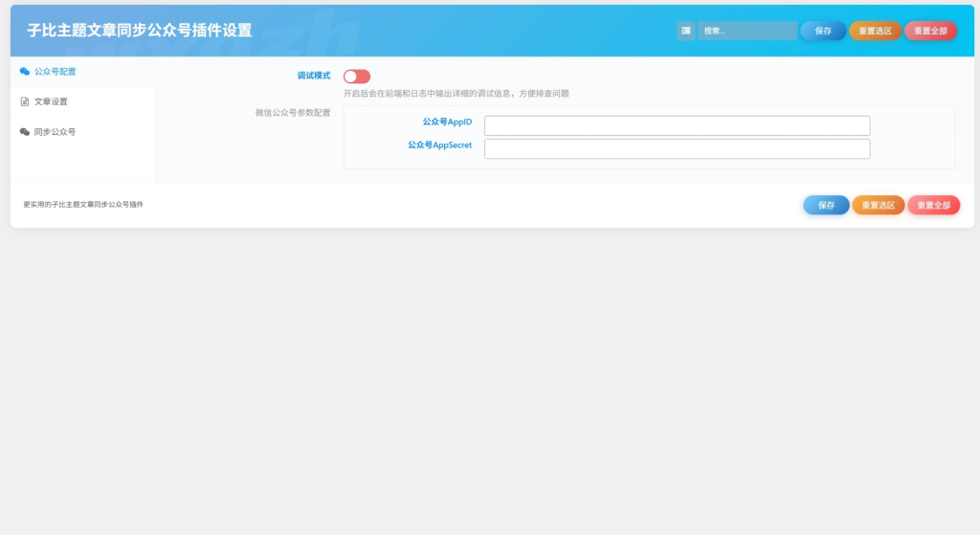Screen dimensions: 980x535
Task: Click the WeChat icon next to 公众号配置
Action: [24, 71]
